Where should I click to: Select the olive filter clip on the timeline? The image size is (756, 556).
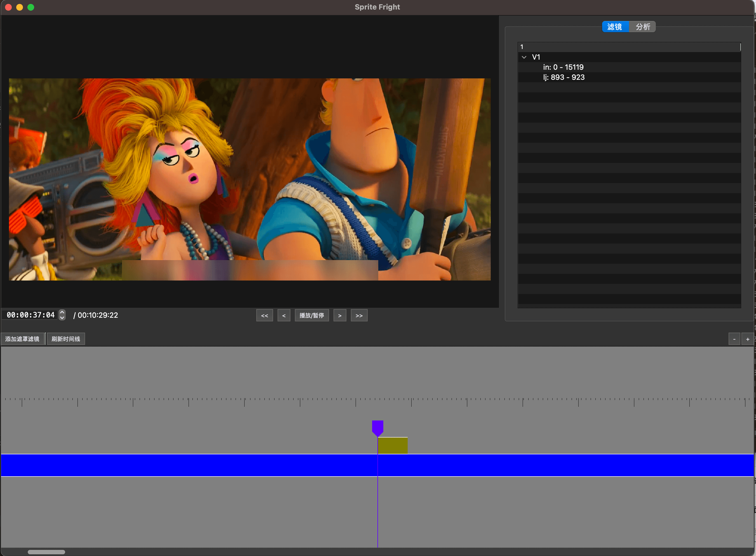coord(393,446)
